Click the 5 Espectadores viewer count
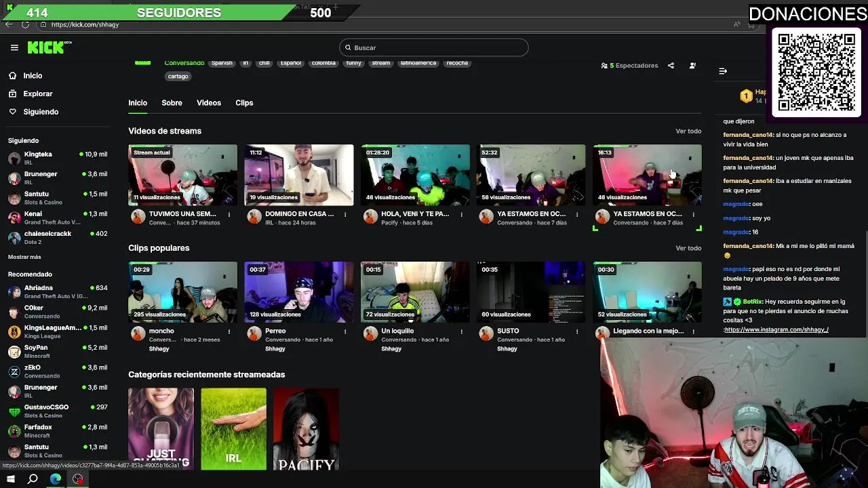 [629, 66]
